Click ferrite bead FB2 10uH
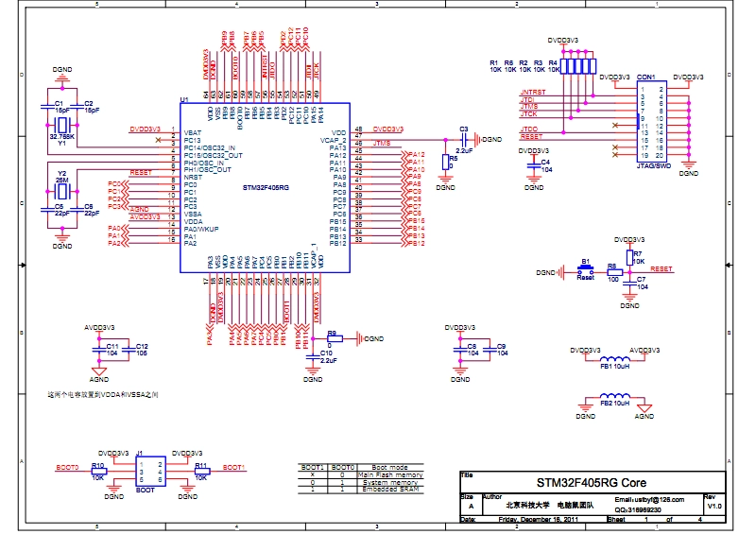The image size is (756, 534). [615, 399]
